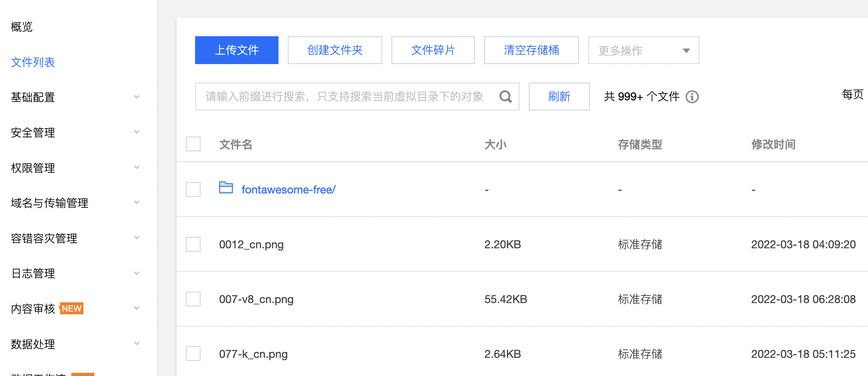
Task: Open 域名与传输管理 menu item
Action: pos(50,203)
